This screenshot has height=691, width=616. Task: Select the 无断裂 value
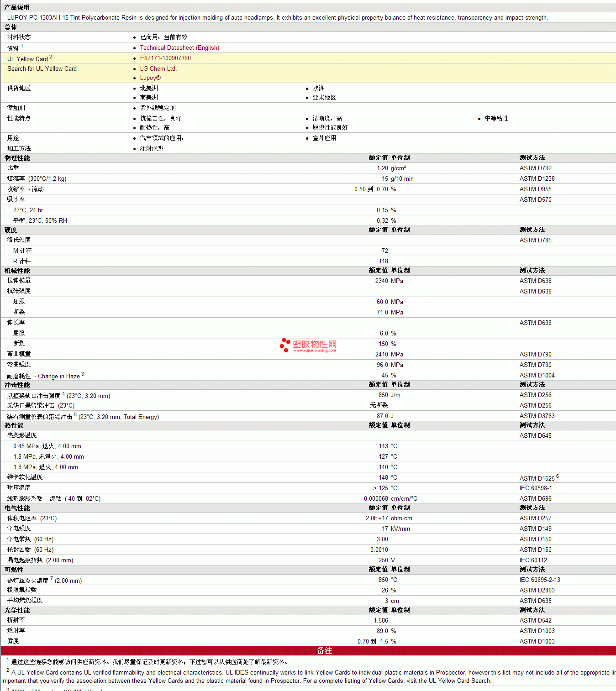tap(379, 405)
